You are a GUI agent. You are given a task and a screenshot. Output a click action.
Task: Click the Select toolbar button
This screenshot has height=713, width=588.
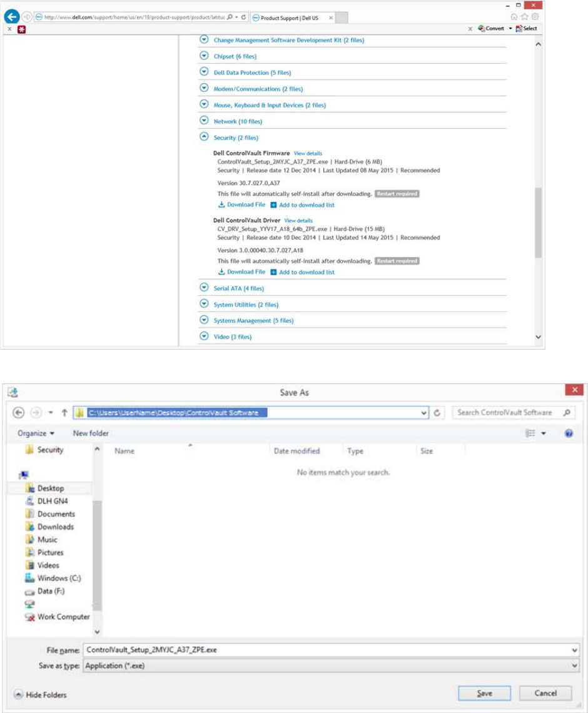[526, 28]
